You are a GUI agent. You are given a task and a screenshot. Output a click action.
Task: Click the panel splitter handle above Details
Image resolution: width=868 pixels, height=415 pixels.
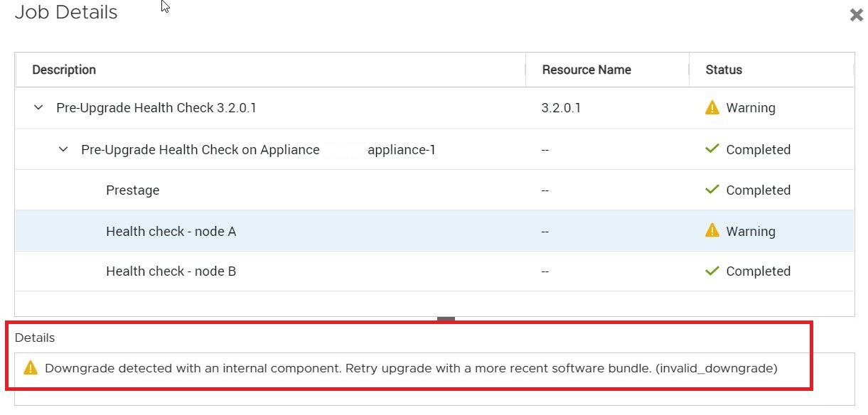(446, 320)
